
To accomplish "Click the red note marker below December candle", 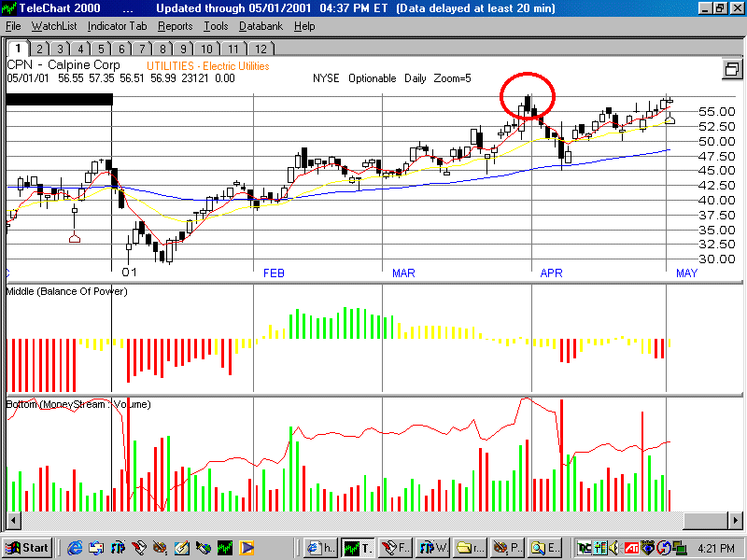I will click(x=75, y=238).
